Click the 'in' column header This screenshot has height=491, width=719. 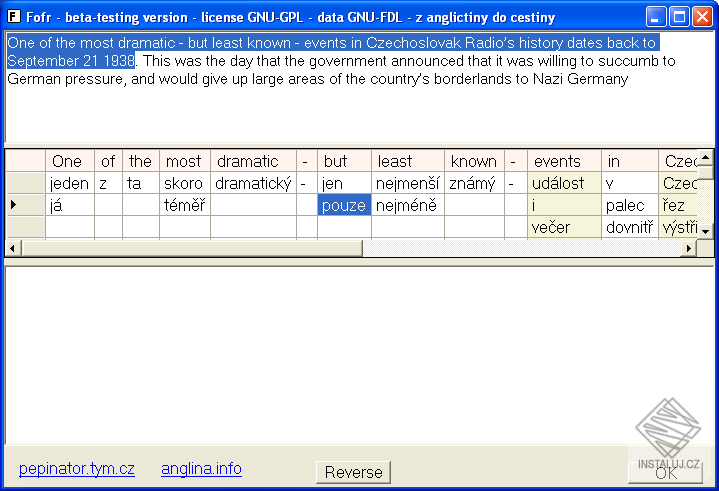(x=630, y=161)
